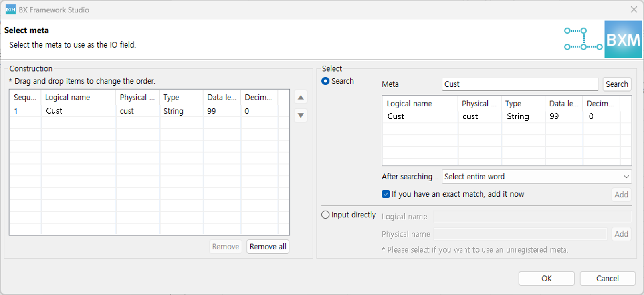Confirm the dialog with OK
The image size is (644, 295).
click(546, 279)
